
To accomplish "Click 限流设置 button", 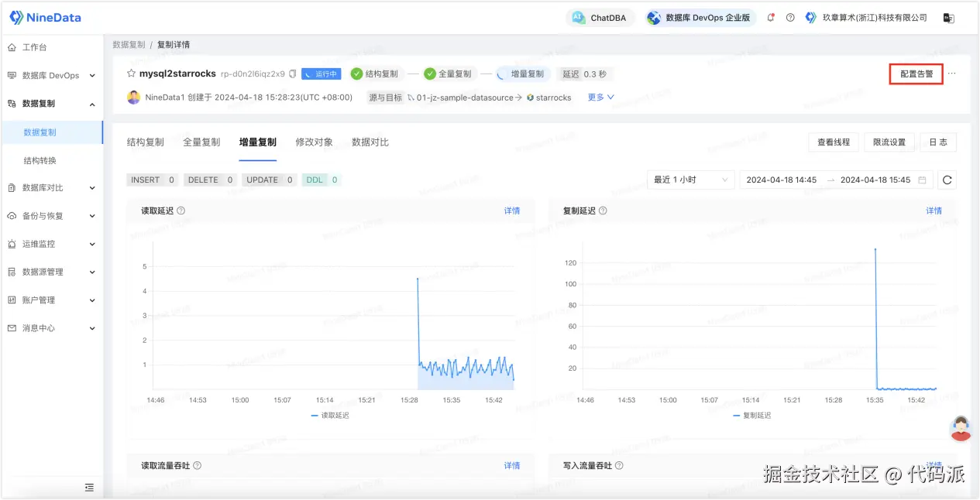I will coord(889,142).
